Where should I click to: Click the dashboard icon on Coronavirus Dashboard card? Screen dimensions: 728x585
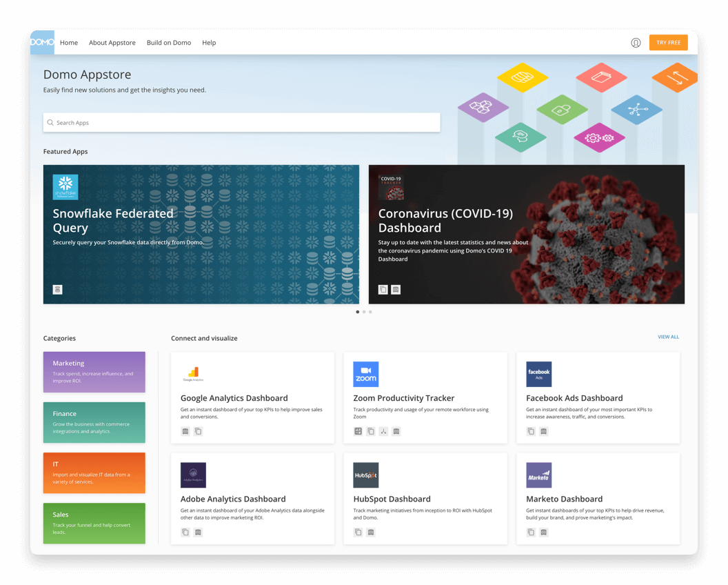pyautogui.click(x=396, y=290)
